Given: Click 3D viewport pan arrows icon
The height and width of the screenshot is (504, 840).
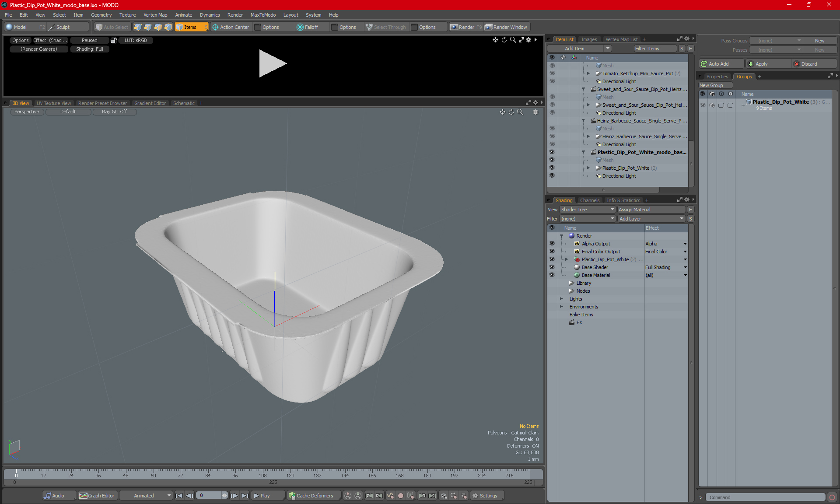Looking at the screenshot, I should [502, 112].
